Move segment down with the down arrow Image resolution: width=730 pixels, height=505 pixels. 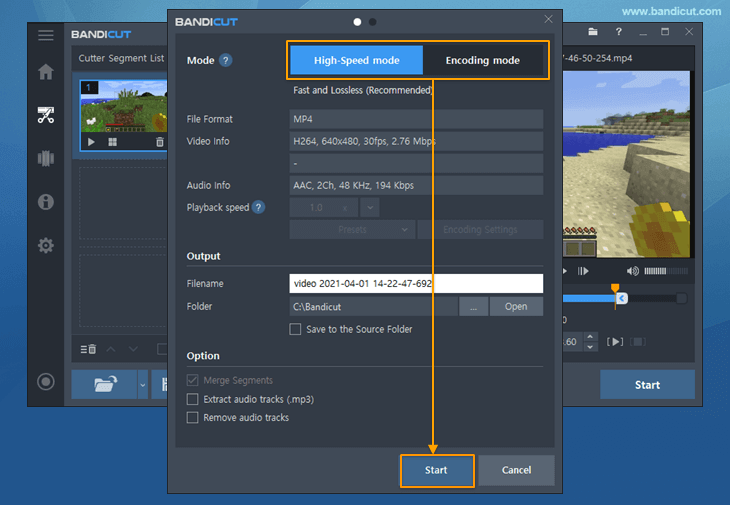coord(133,349)
